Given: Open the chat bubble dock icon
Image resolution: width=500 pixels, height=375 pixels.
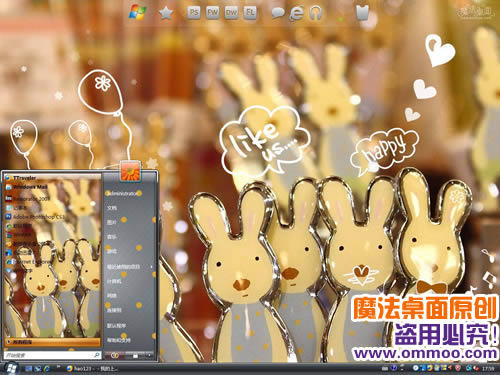Looking at the screenshot, I should (x=278, y=13).
